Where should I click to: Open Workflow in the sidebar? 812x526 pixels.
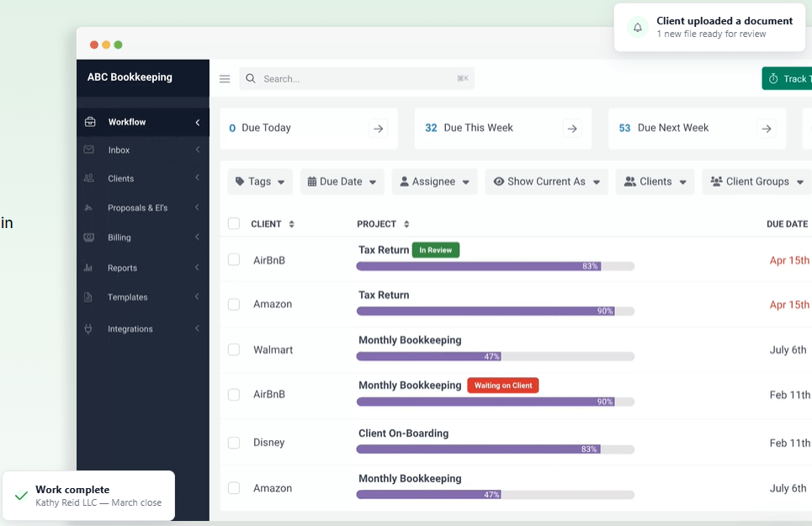coord(143,122)
